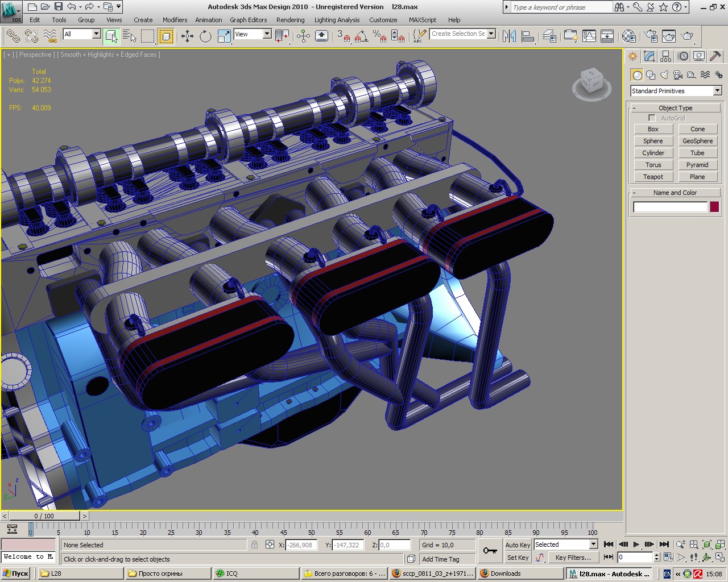Open the Modify command panel tab
This screenshot has width=728, height=582.
click(650, 56)
